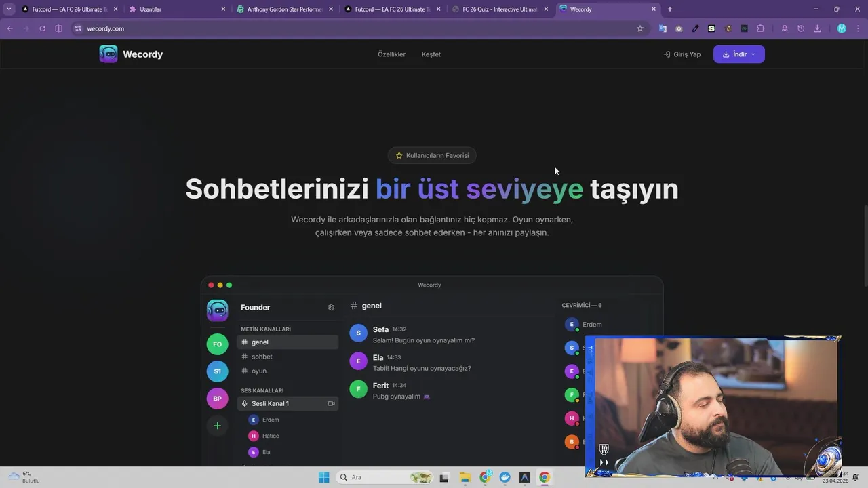This screenshot has width=868, height=488.
Task: Select the FO server icon
Action: (x=217, y=344)
